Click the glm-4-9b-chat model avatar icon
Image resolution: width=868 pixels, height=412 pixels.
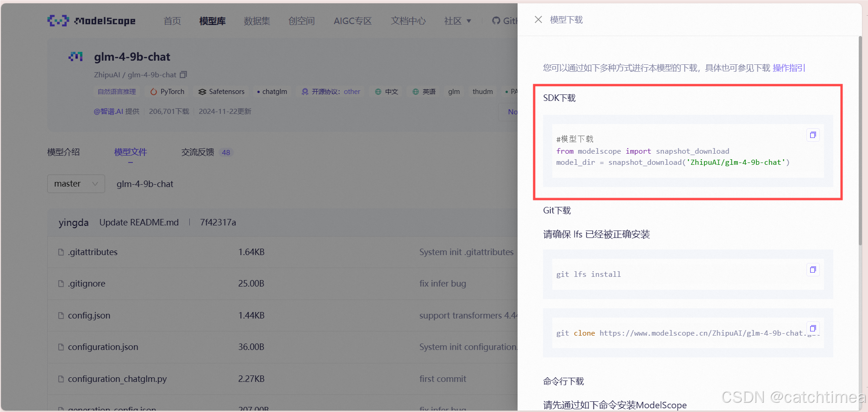[x=76, y=57]
